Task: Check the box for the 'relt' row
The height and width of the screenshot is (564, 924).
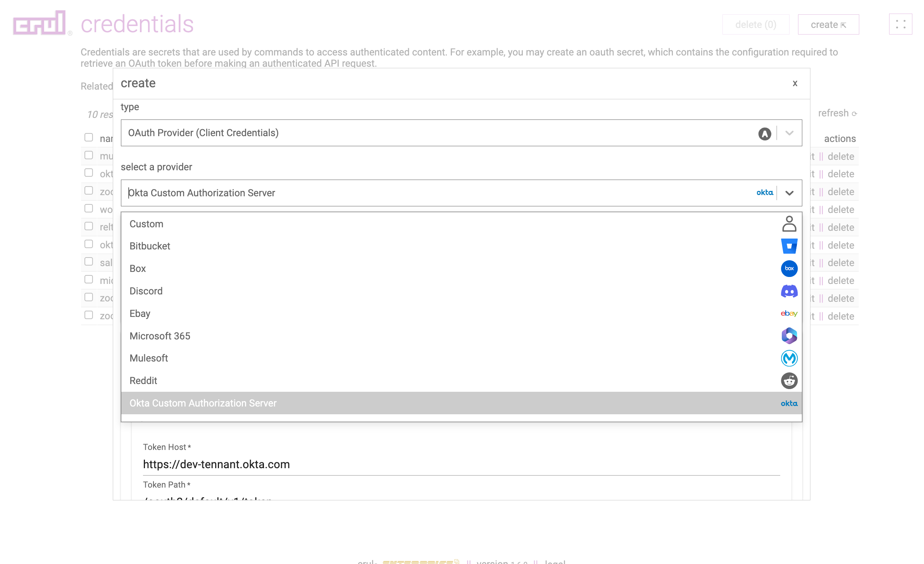Action: coord(89,226)
